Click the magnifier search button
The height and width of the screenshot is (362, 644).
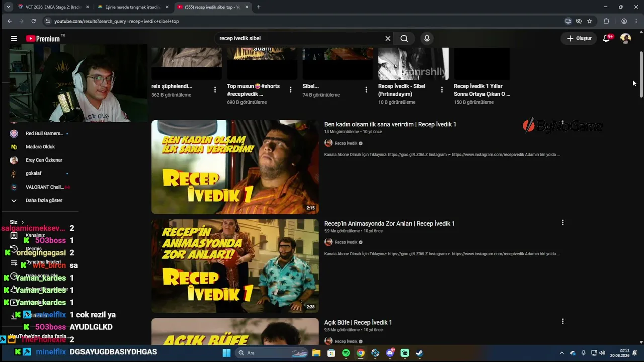click(x=404, y=38)
